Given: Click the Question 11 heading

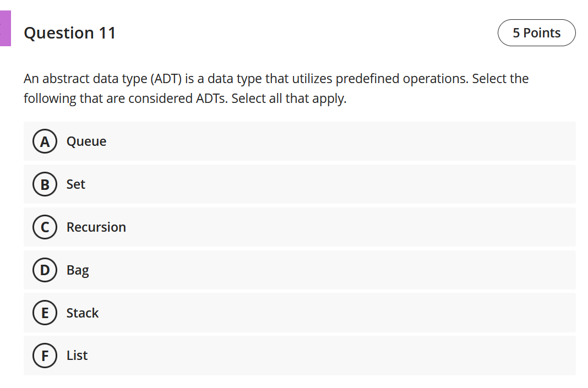Looking at the screenshot, I should [69, 32].
